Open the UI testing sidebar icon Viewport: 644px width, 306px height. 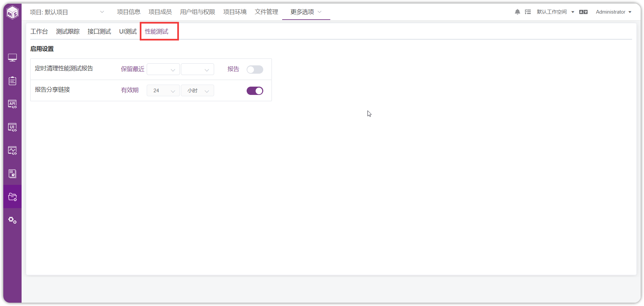coord(12,127)
